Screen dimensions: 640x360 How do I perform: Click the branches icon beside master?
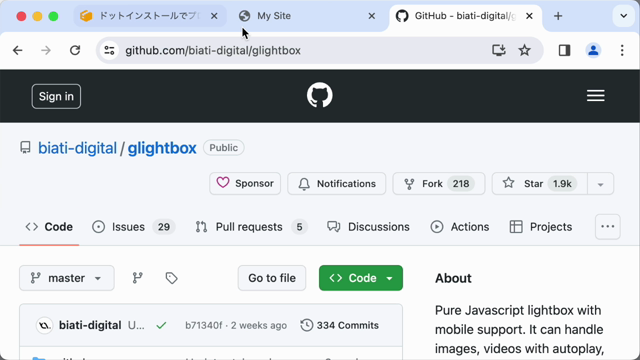point(138,278)
